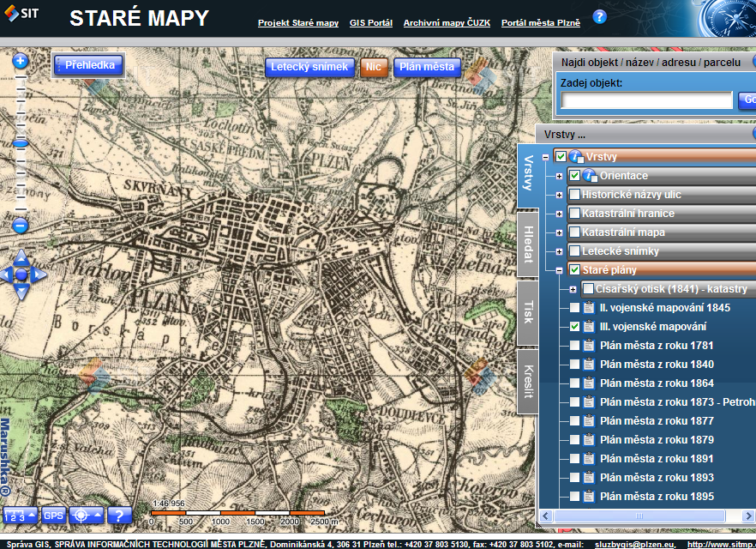Expand Katastrální hranice tree node
Image resolution: width=756 pixels, height=549 pixels.
(559, 214)
